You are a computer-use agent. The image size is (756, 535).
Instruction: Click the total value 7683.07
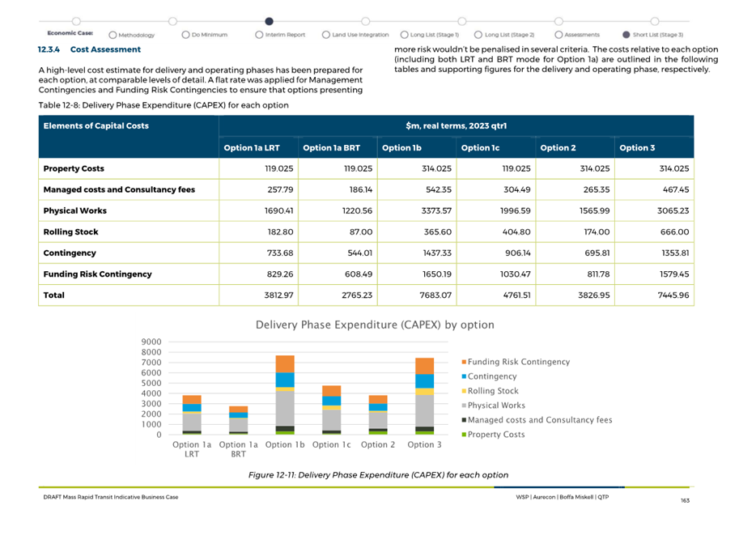point(435,295)
